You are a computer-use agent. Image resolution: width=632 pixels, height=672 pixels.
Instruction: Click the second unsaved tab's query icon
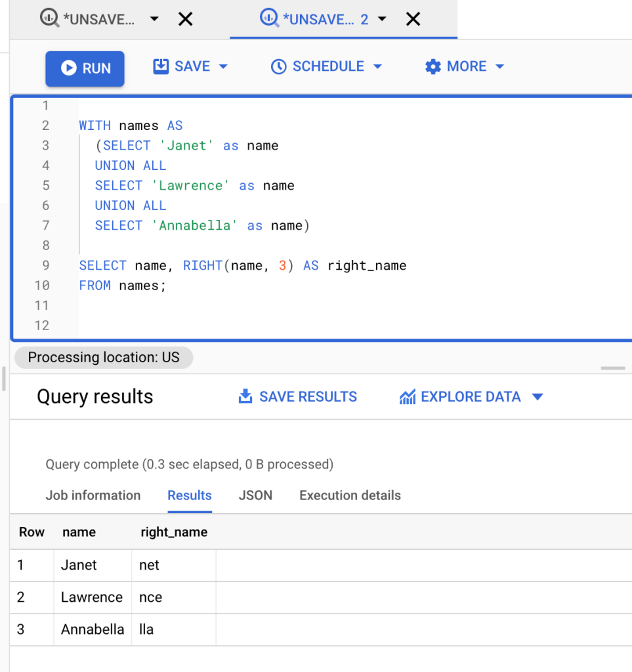pos(270,19)
